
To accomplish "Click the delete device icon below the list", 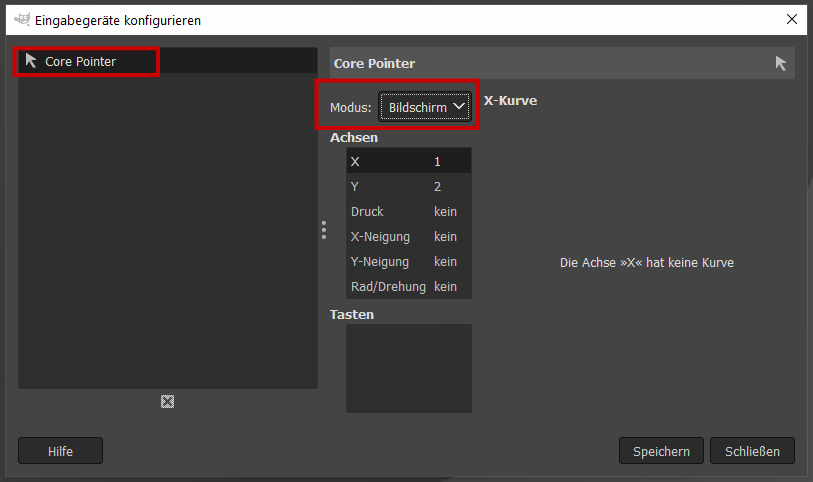I will (168, 401).
